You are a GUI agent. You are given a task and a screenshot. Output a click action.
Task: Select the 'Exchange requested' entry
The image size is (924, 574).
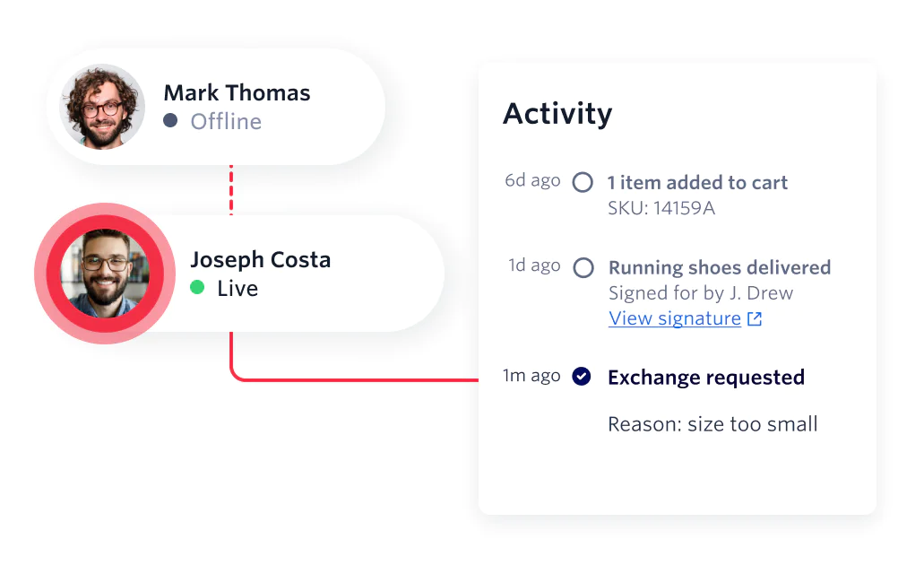tap(706, 378)
